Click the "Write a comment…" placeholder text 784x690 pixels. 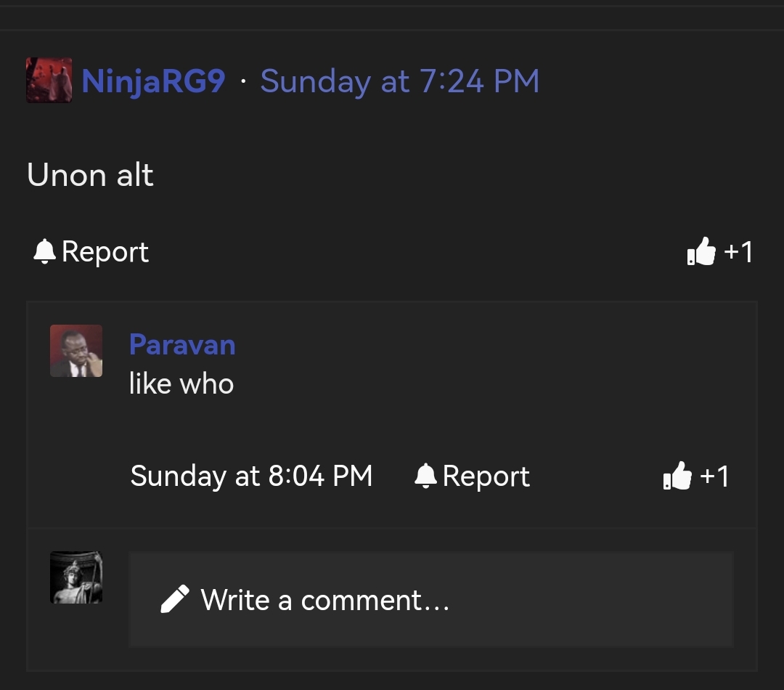point(324,601)
